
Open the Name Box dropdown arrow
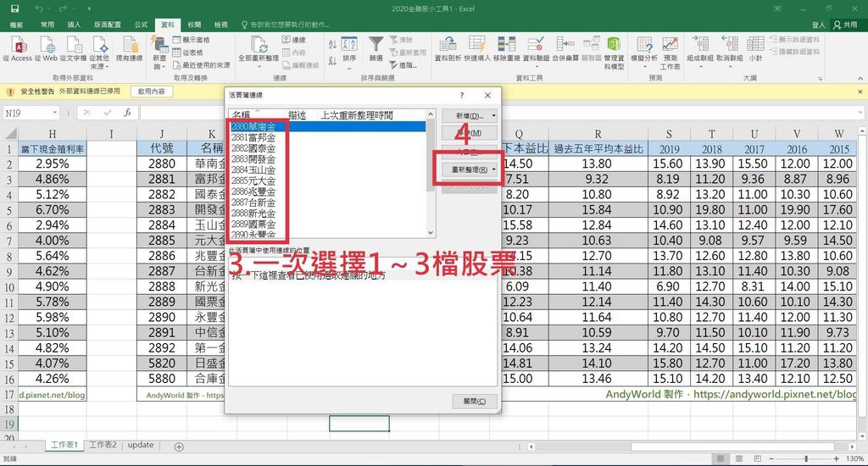55,113
